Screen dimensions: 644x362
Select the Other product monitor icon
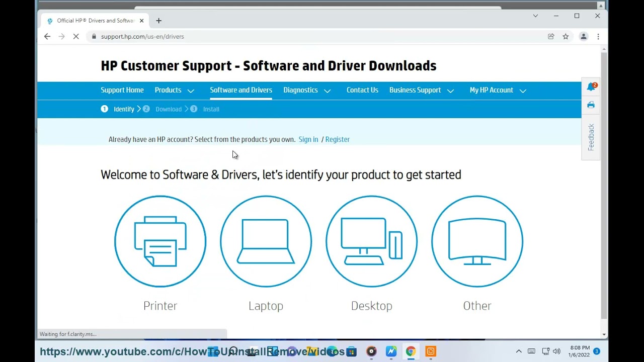click(x=477, y=241)
